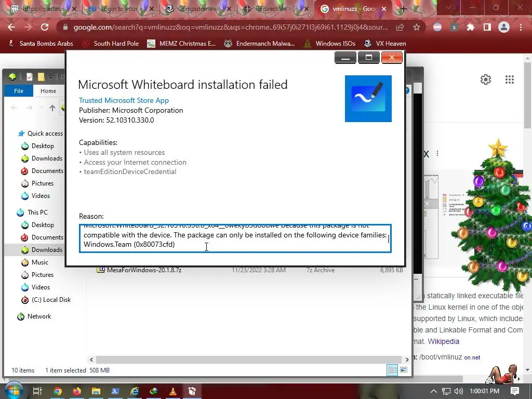Click the volume speaker tray icon
The height and width of the screenshot is (399, 532).
[458, 391]
